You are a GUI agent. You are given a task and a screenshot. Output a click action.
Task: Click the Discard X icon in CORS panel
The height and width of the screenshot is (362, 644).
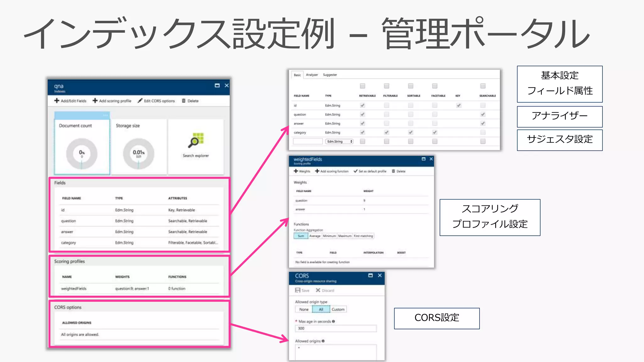pyautogui.click(x=318, y=290)
